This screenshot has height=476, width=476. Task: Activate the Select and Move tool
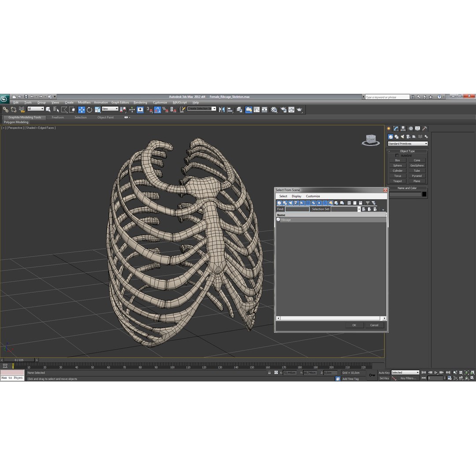click(x=82, y=110)
